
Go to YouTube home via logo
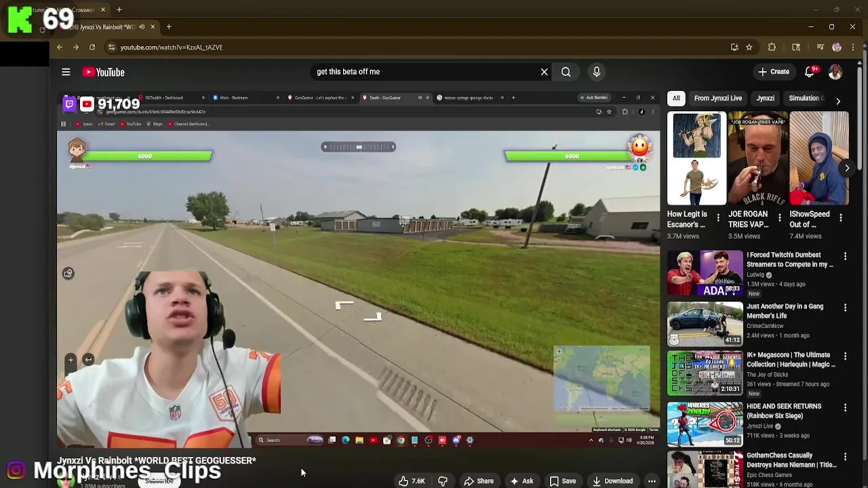[104, 72]
